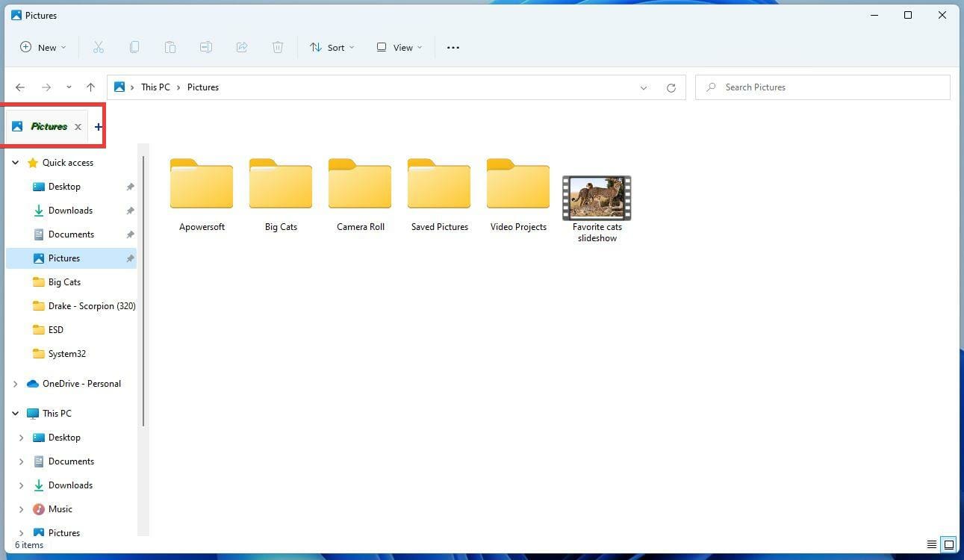Select the Cut icon on the toolbar
The image size is (964, 560).
coord(98,47)
